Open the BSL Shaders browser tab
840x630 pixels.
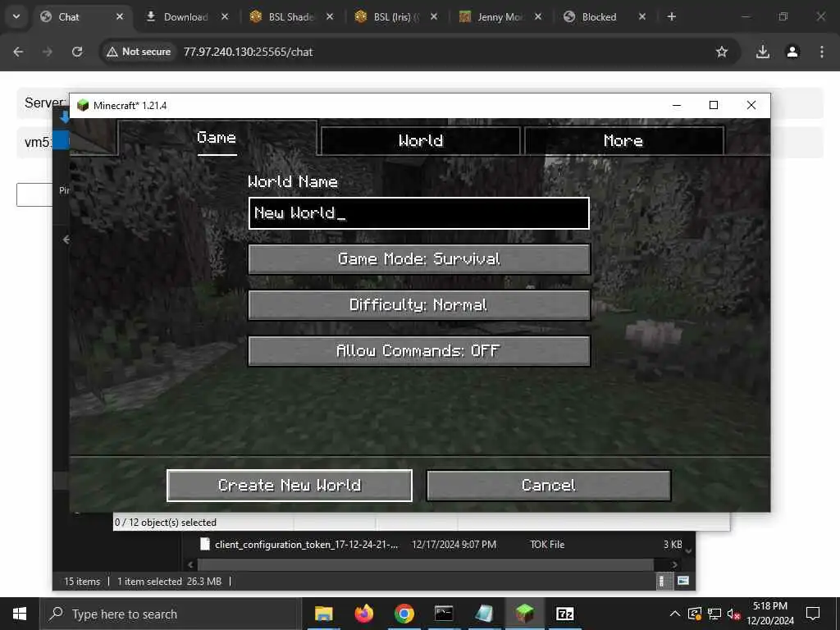pyautogui.click(x=291, y=17)
